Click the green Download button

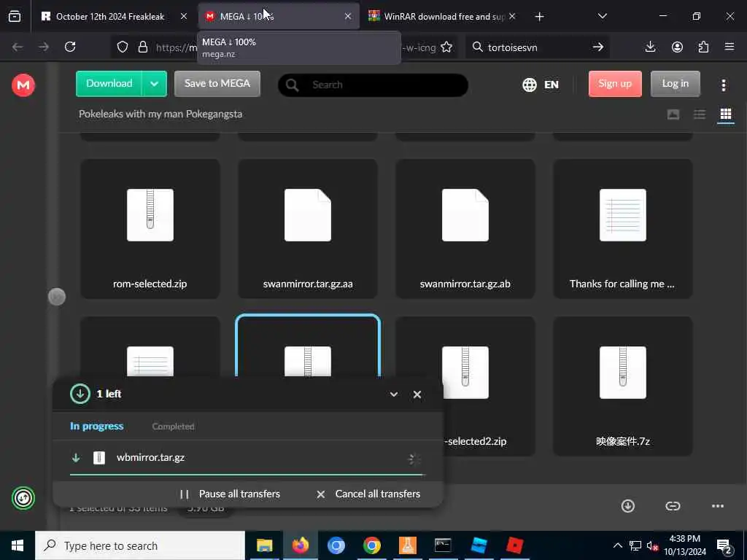(x=109, y=83)
